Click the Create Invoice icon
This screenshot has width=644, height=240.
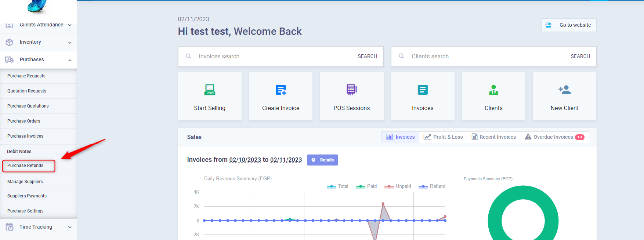[x=281, y=90]
